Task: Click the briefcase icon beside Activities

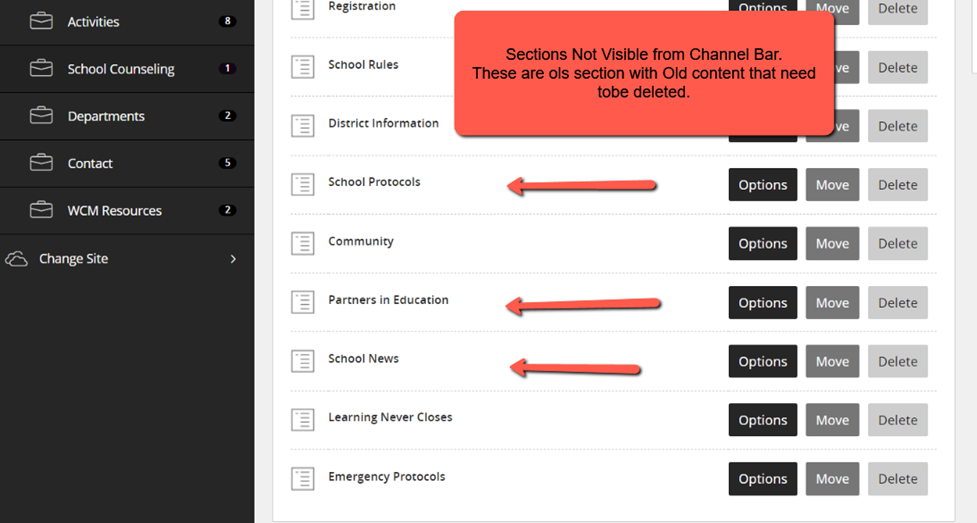Action: click(41, 21)
